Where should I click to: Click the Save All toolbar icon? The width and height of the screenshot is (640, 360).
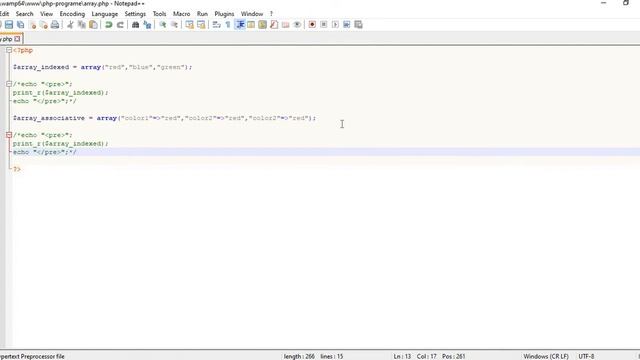coord(20,25)
